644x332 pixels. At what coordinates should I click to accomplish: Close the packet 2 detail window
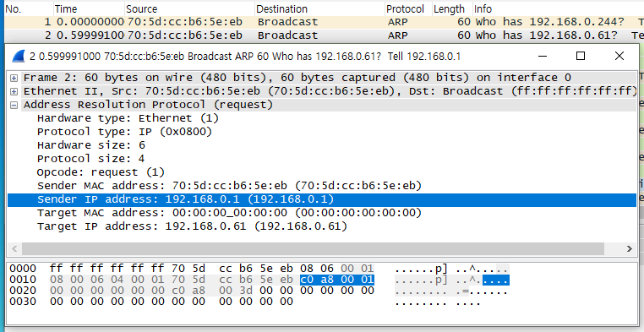click(x=619, y=57)
